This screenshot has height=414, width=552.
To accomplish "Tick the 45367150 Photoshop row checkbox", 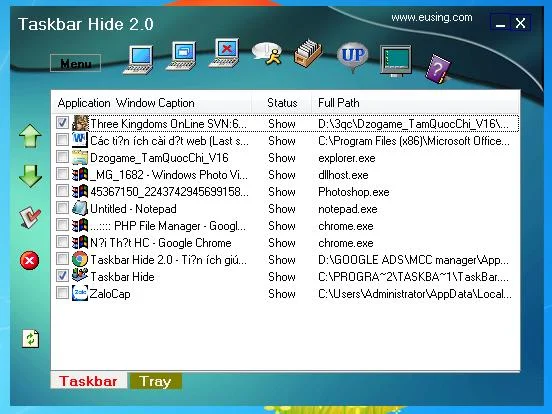I will point(62,191).
